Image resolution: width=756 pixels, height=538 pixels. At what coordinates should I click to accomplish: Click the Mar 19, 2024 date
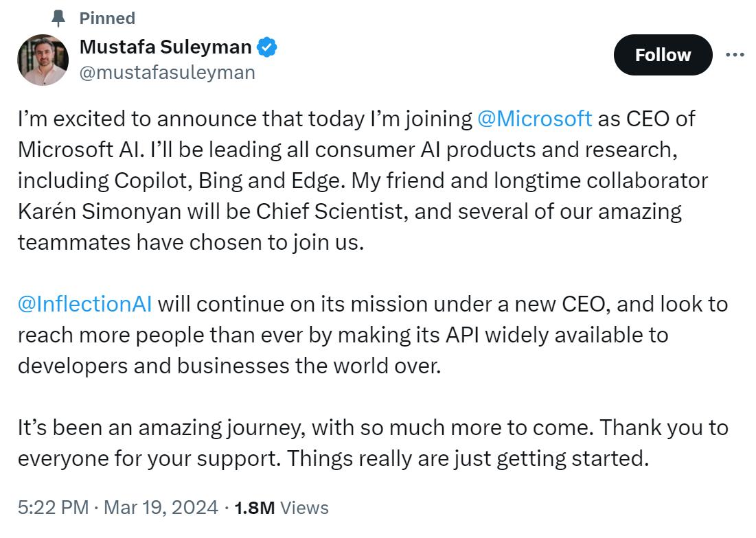(x=161, y=508)
